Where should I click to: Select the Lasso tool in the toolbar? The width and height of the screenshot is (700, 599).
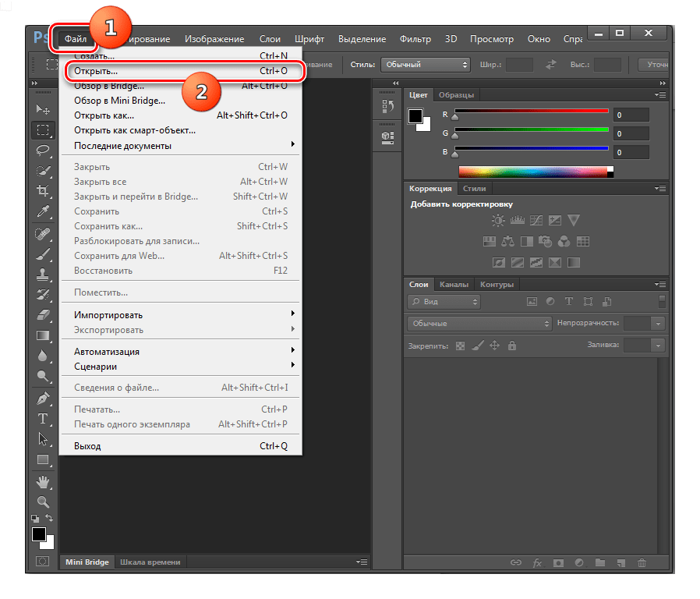(x=43, y=149)
